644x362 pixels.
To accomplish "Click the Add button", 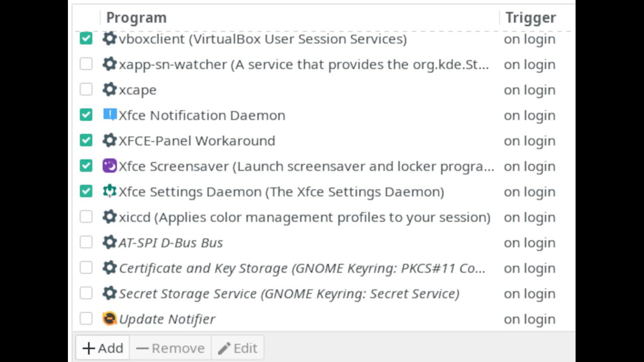I will 103,348.
